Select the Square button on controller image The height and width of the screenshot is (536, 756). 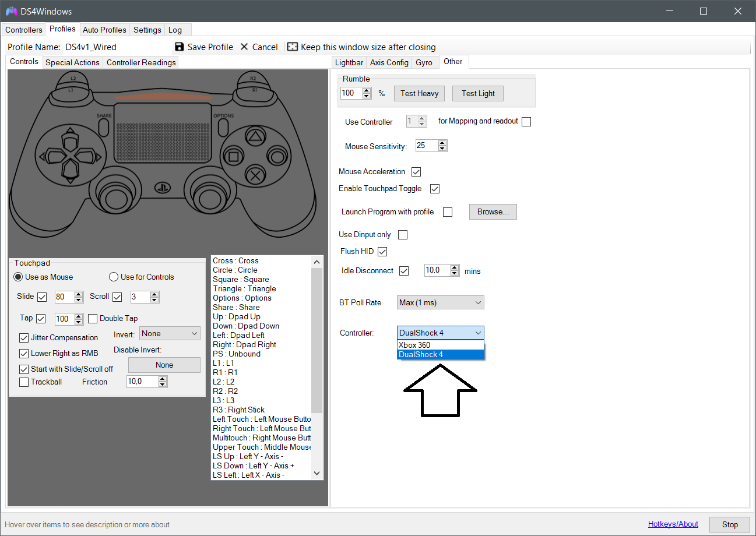pos(234,156)
